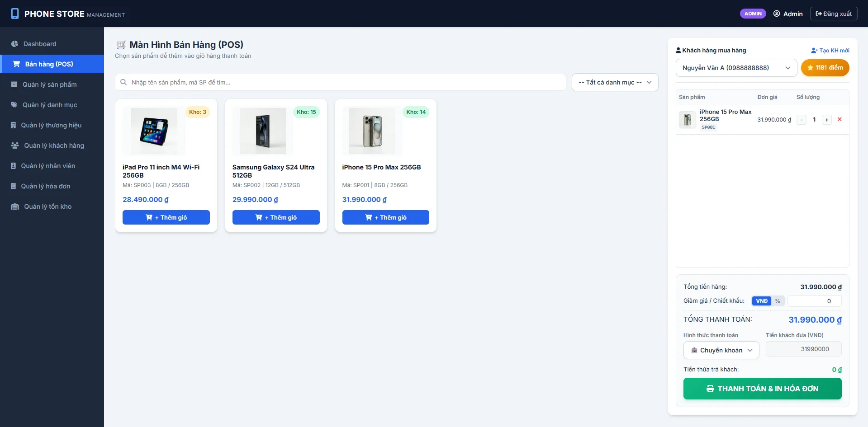The image size is (868, 427).
Task: Click the star icon on 1181 điểm badge
Action: [810, 68]
